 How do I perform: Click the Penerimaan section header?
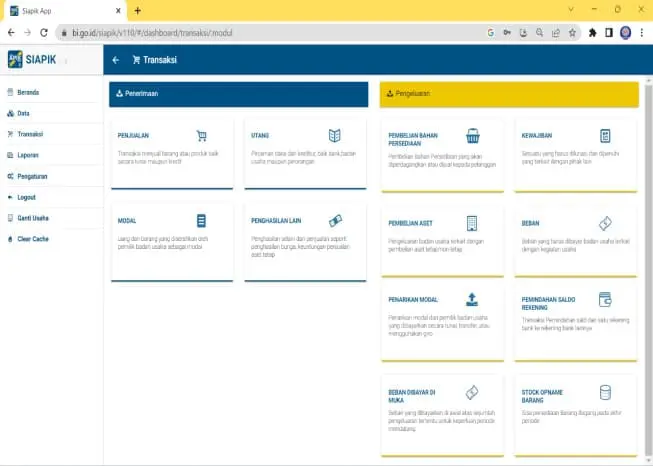click(239, 94)
